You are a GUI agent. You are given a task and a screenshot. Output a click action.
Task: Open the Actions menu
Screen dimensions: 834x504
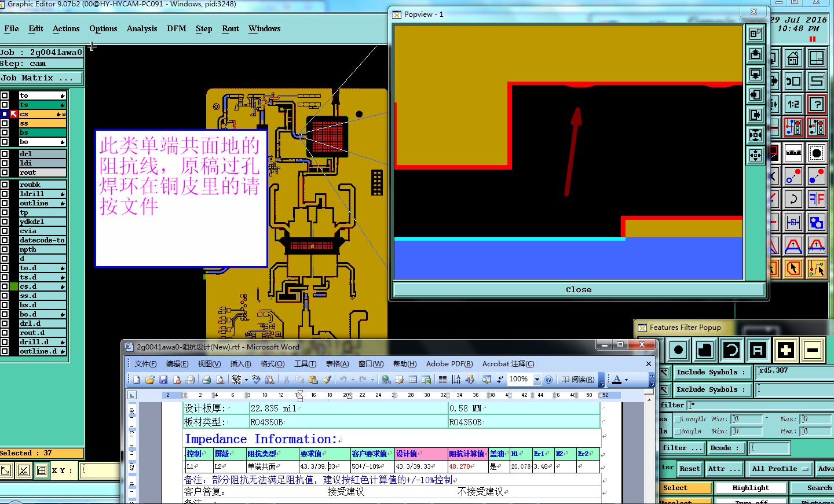coord(66,28)
